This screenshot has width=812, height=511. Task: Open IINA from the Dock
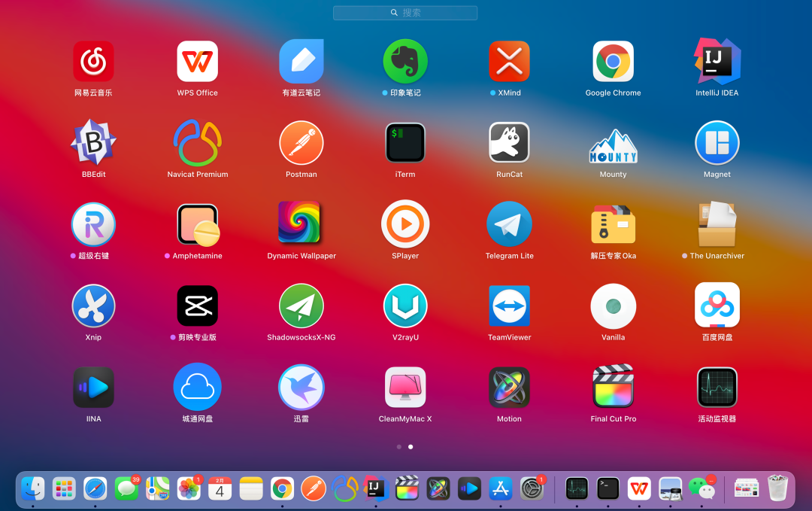pos(469,488)
